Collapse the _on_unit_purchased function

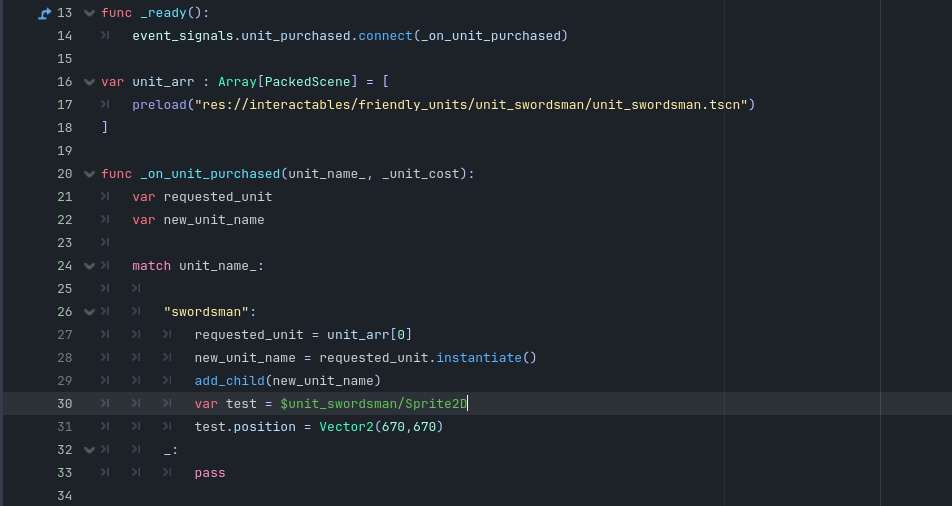[90, 174]
